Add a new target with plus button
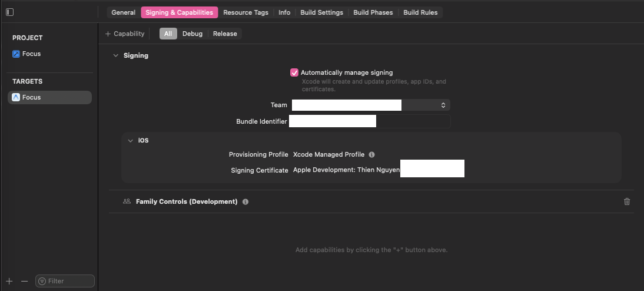 coord(9,281)
